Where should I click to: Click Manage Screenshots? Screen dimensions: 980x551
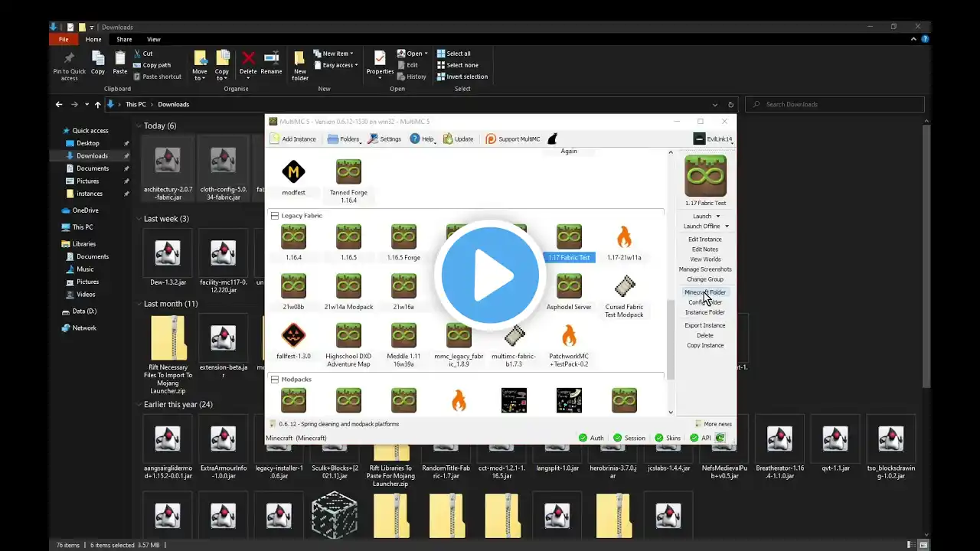coord(705,269)
